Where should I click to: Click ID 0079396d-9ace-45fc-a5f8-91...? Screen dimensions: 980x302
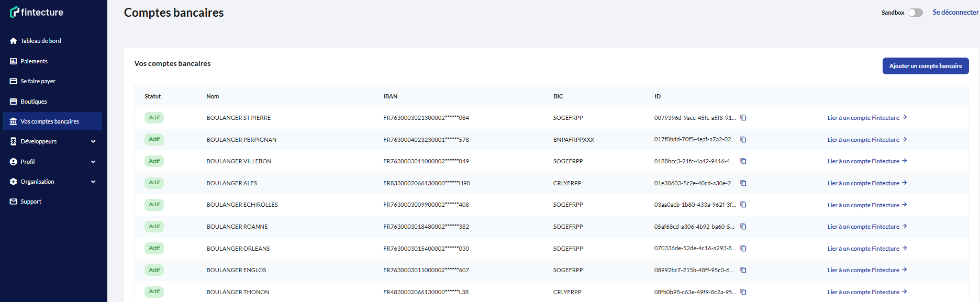point(695,118)
